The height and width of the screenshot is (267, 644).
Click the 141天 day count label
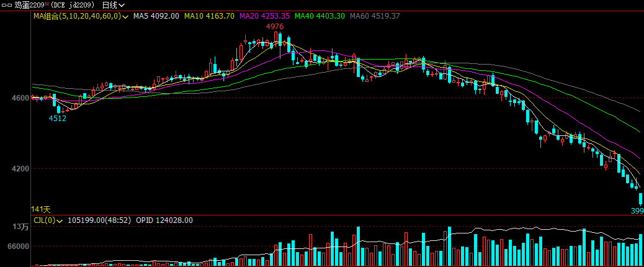(41, 209)
